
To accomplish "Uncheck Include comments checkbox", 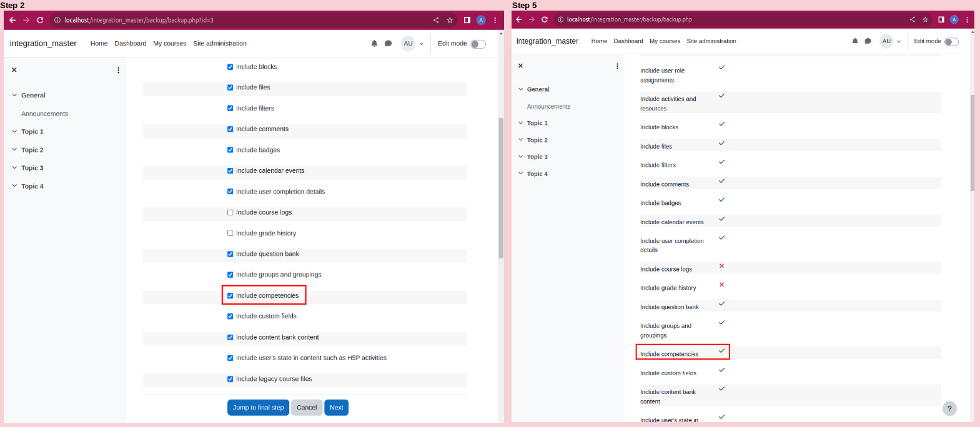I will [230, 129].
